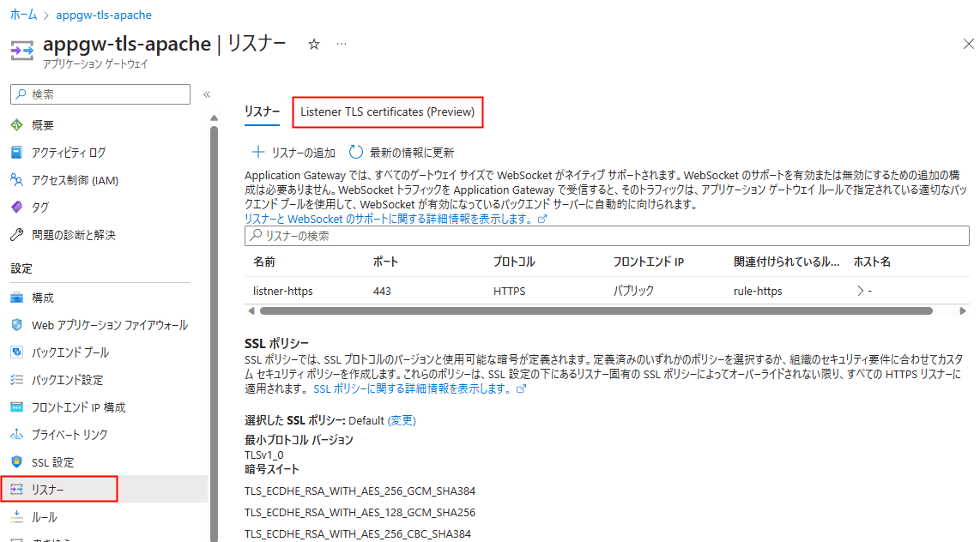Open 概要 in the sidebar
The image size is (980, 542).
coord(43,125)
